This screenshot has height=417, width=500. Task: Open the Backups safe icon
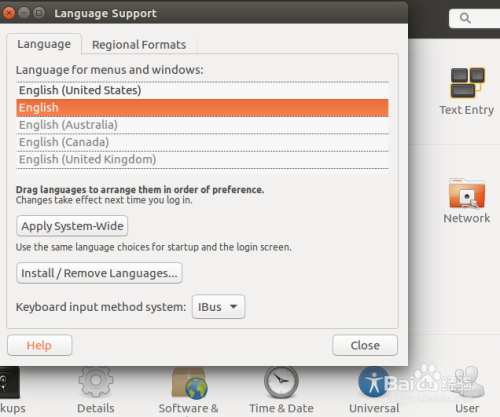click(x=9, y=382)
